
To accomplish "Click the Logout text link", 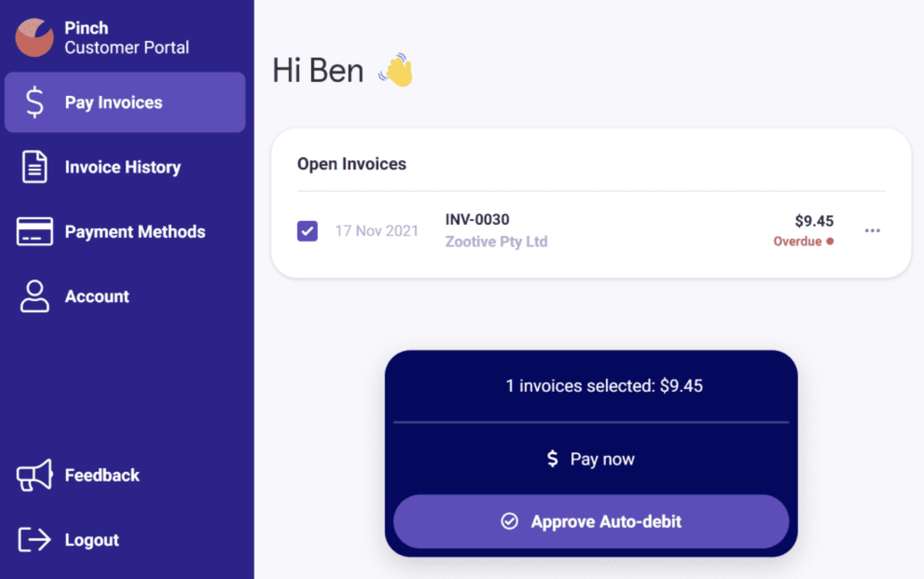I will pyautogui.click(x=92, y=540).
